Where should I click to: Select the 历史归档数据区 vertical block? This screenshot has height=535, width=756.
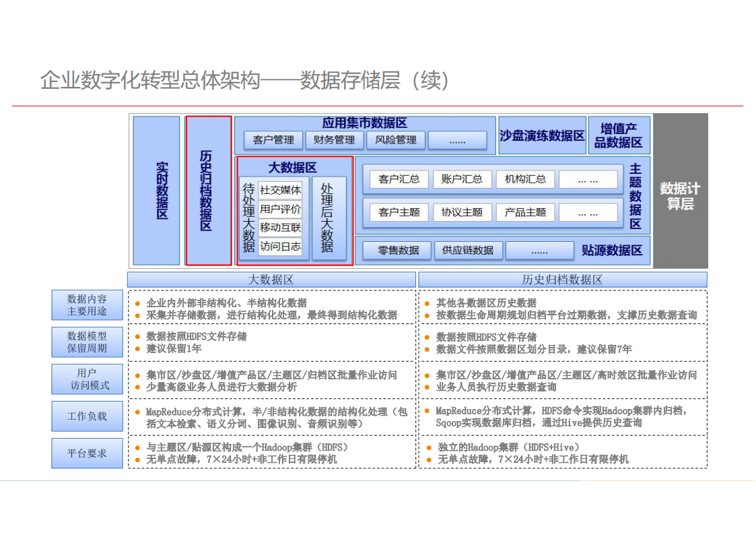click(208, 191)
